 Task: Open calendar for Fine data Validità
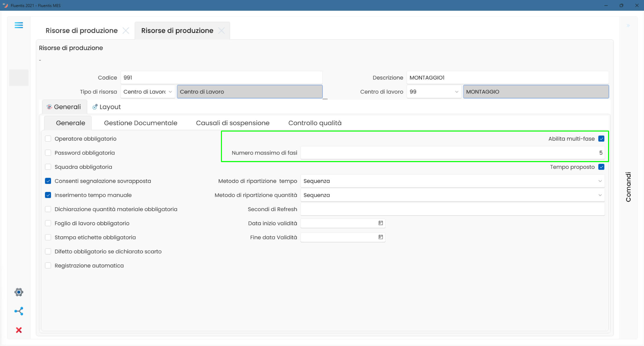click(381, 237)
